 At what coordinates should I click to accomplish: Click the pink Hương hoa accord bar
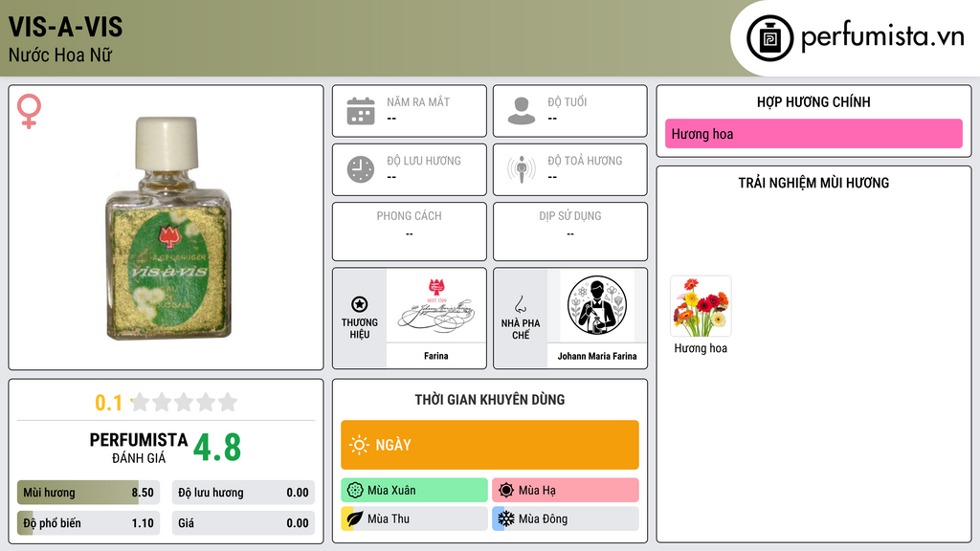pyautogui.click(x=813, y=134)
